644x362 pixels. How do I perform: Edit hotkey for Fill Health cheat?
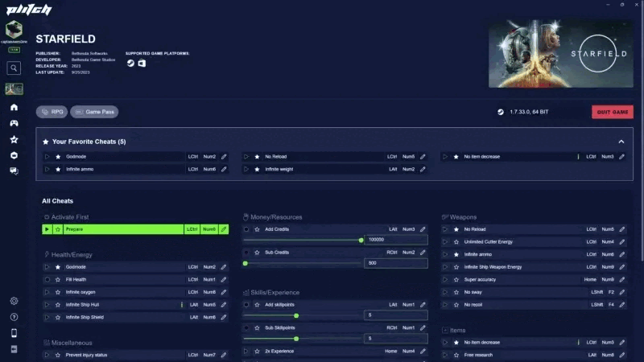coord(224,279)
